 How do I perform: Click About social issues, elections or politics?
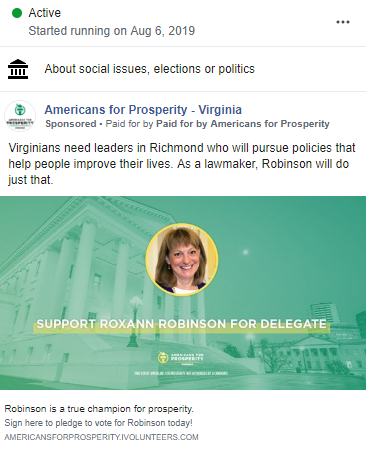pyautogui.click(x=150, y=69)
